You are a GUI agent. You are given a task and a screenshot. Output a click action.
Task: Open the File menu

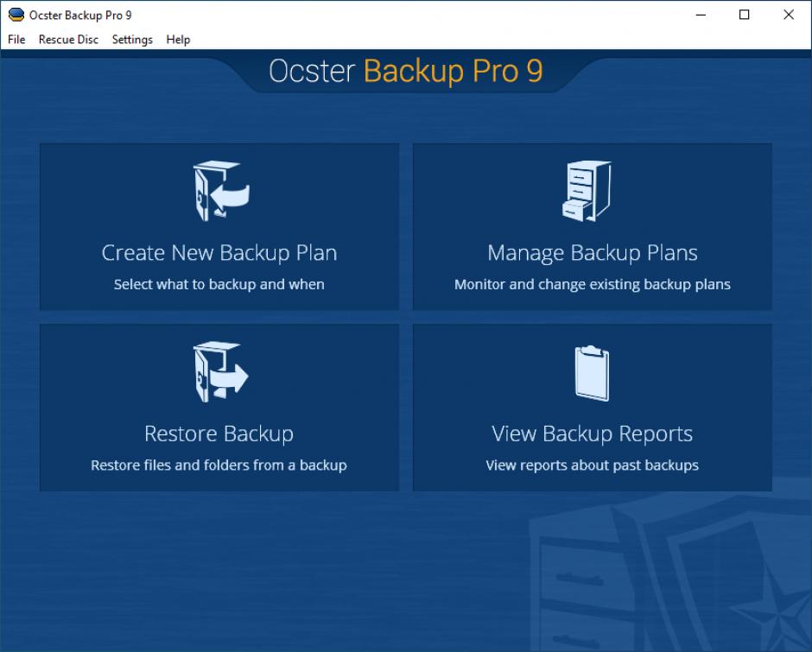click(x=16, y=40)
